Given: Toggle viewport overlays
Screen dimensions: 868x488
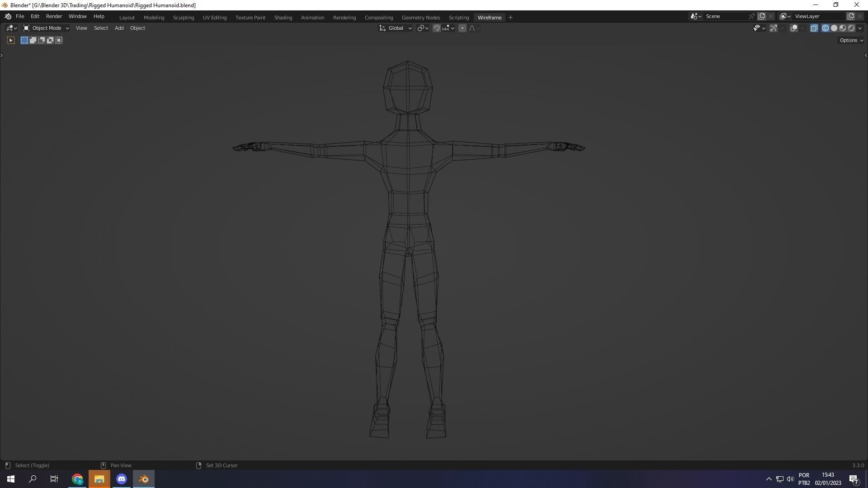Looking at the screenshot, I should pyautogui.click(x=794, y=28).
